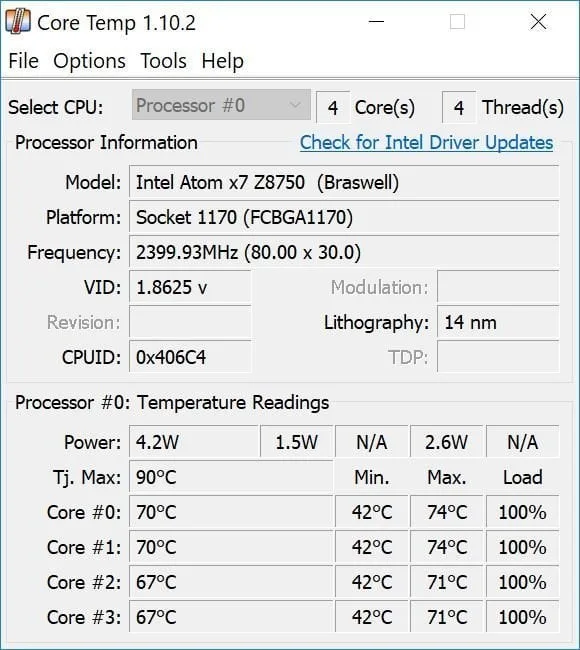Click Core #0 minimum temperature 42°C
The image size is (580, 650).
372,512
